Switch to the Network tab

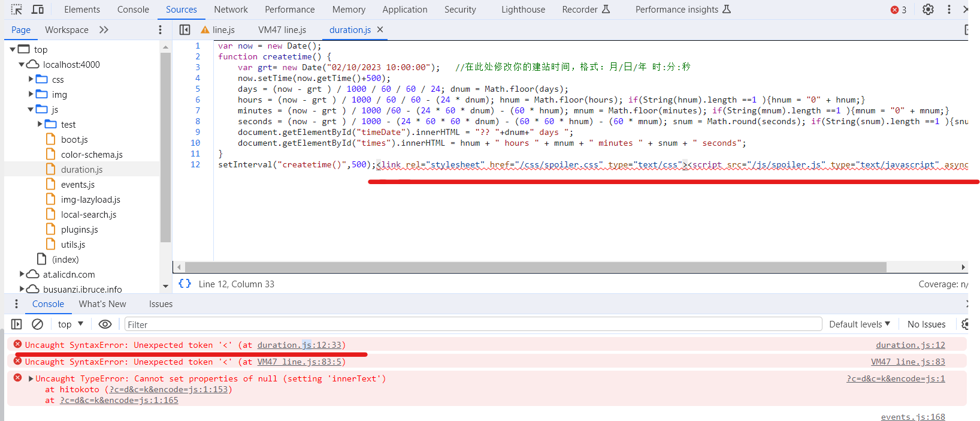231,10
